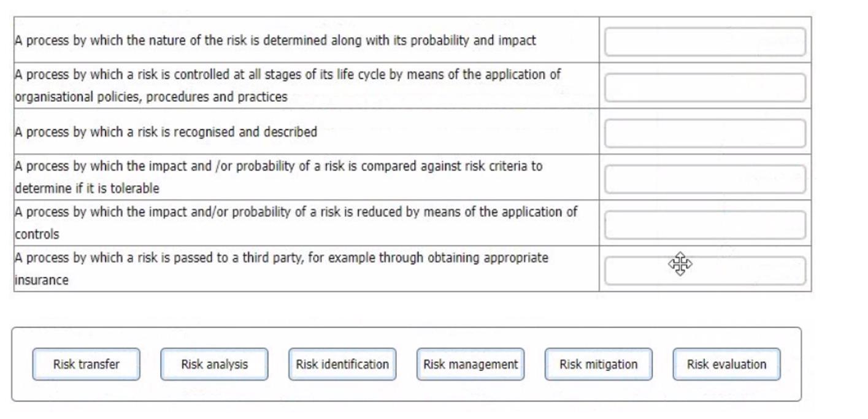Click the definition mentioning obtaining appropriate insurance

(281, 269)
